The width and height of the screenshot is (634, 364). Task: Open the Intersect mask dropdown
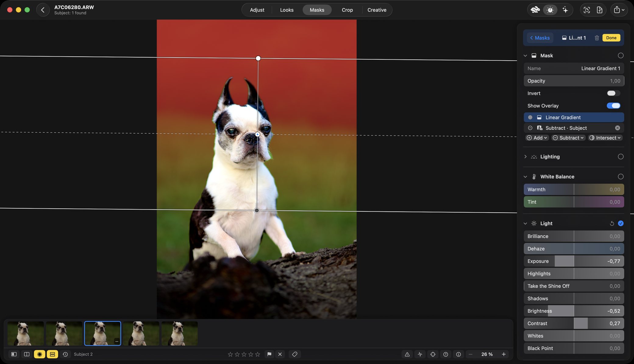point(605,138)
